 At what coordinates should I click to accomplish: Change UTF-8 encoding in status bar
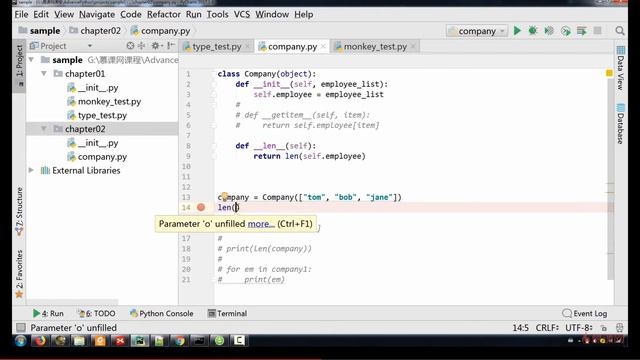tap(579, 328)
